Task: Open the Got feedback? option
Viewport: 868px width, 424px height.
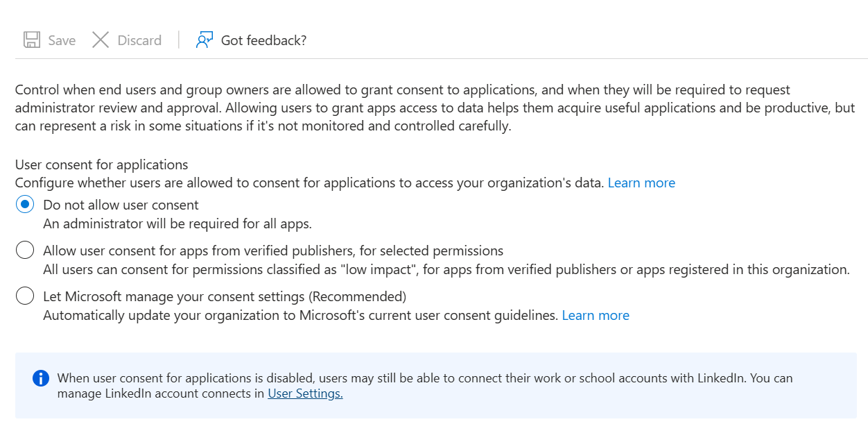Action: tap(263, 40)
